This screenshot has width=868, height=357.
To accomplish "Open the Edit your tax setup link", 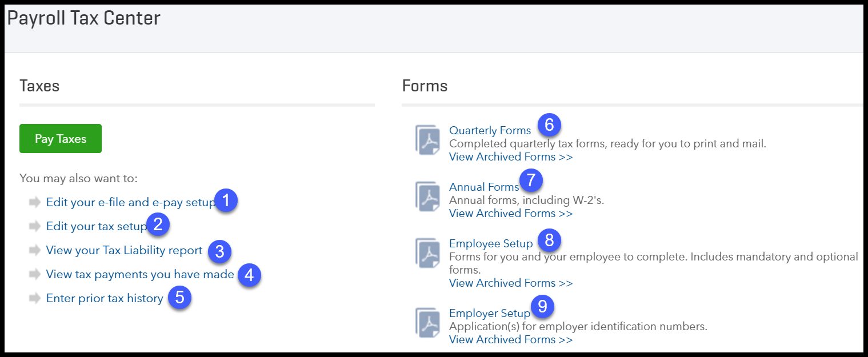I will coord(97,226).
